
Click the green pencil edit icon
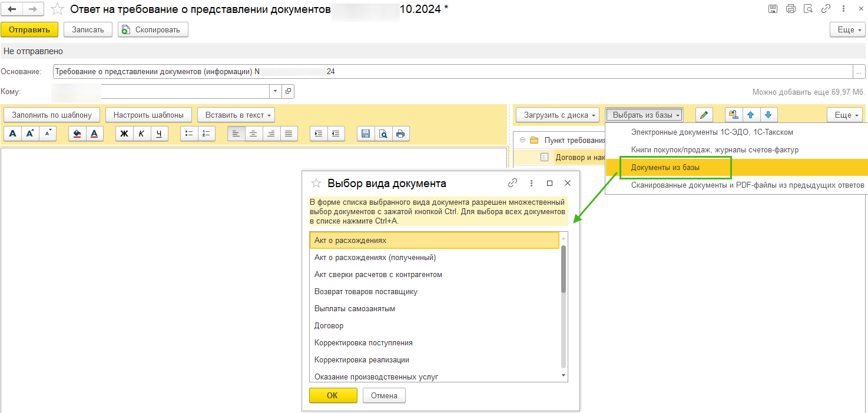(x=704, y=115)
